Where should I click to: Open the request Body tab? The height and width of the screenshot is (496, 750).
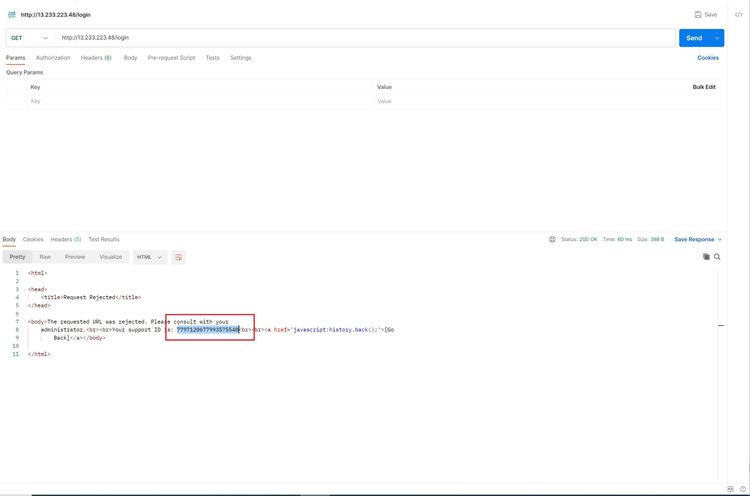click(x=130, y=58)
